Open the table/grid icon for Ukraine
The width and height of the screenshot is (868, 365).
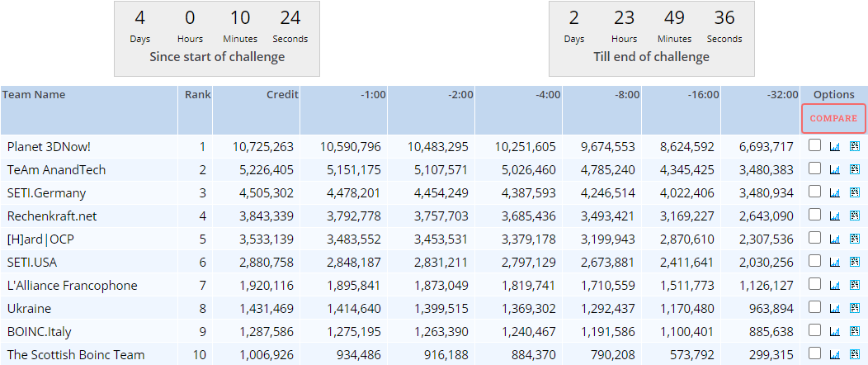[x=854, y=309]
